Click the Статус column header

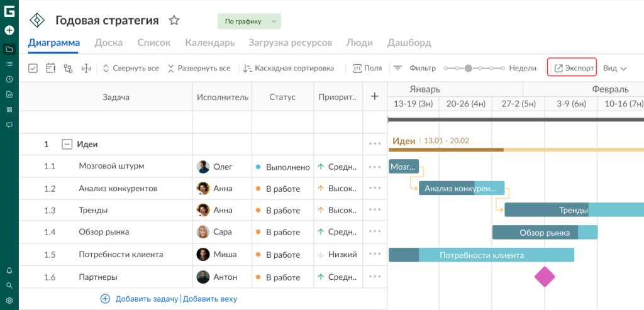(282, 97)
